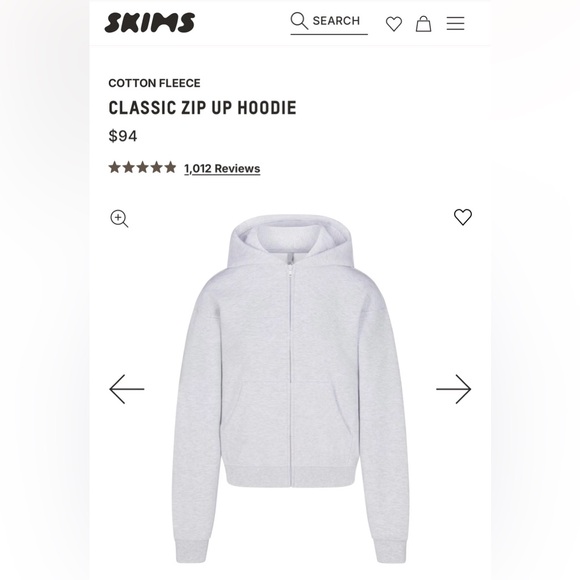Favorite the hoodie with the heart icon
Screen dimensions: 580x580
(463, 217)
